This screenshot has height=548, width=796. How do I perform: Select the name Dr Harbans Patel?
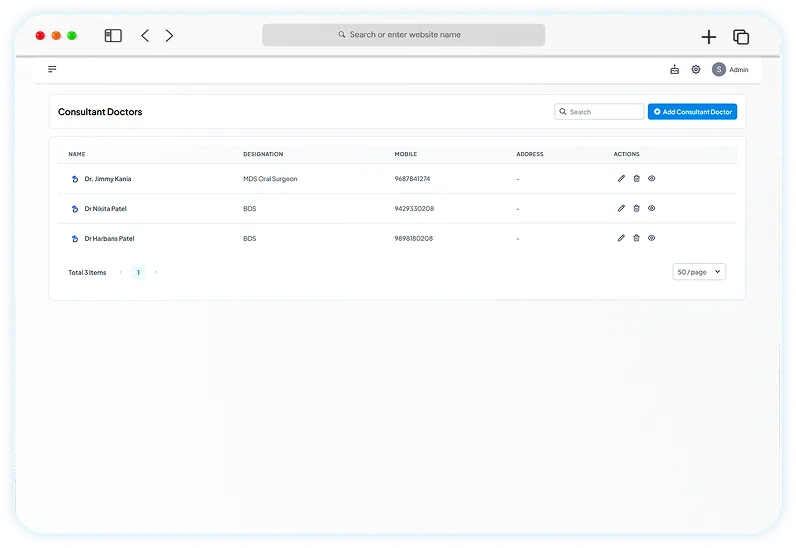point(109,239)
